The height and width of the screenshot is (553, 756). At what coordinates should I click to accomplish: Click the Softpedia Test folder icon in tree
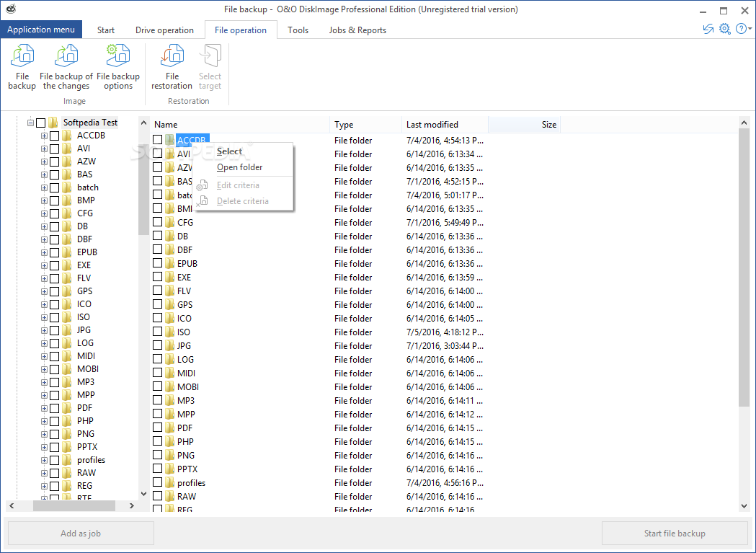(x=53, y=123)
